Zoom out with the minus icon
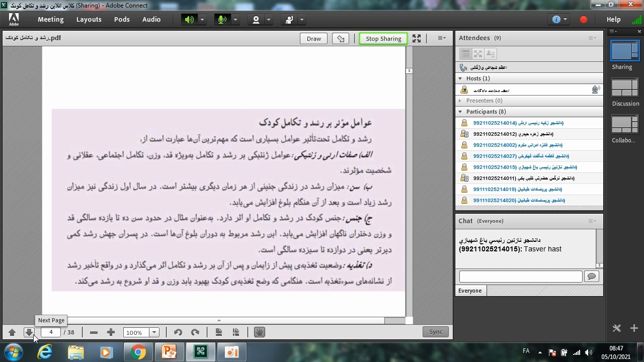644x362 pixels. coord(94,332)
